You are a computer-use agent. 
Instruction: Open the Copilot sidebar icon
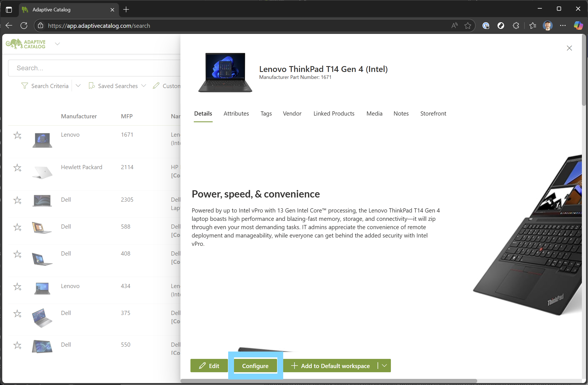tap(578, 26)
